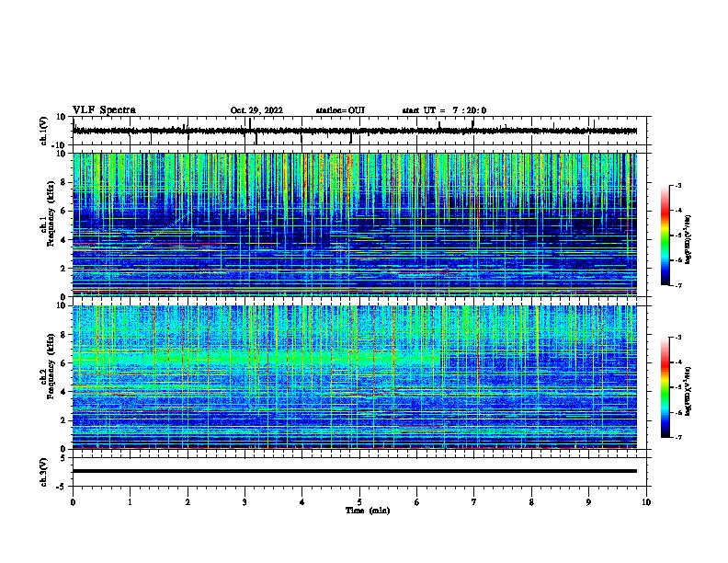Click the ch.1 spectrogram color scale bar
This screenshot has width=728, height=563.
coord(665,236)
